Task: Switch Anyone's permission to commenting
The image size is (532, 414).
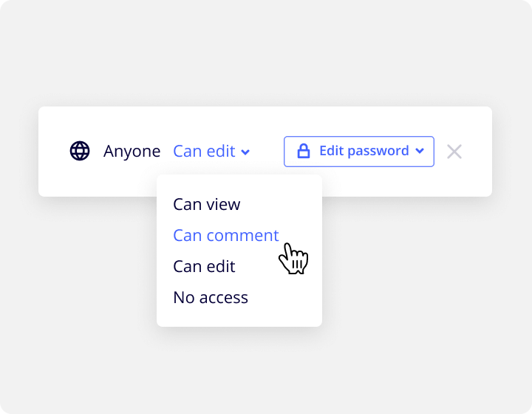Action: click(226, 235)
